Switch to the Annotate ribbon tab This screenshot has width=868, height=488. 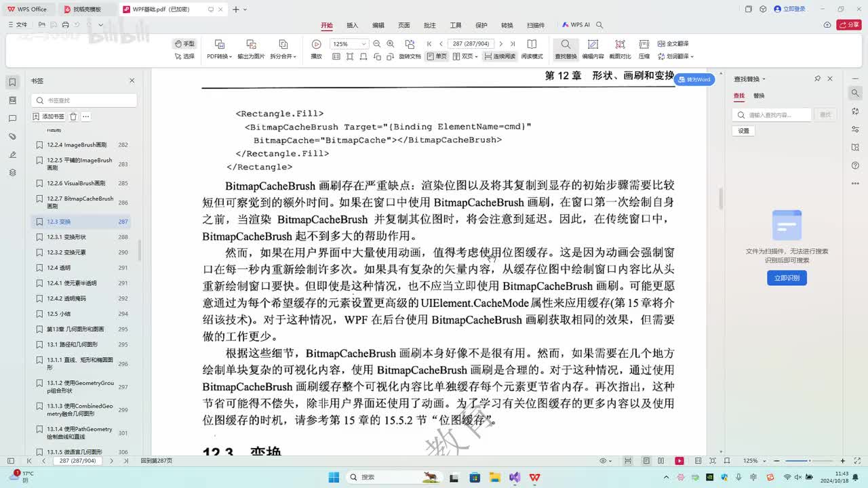(429, 25)
